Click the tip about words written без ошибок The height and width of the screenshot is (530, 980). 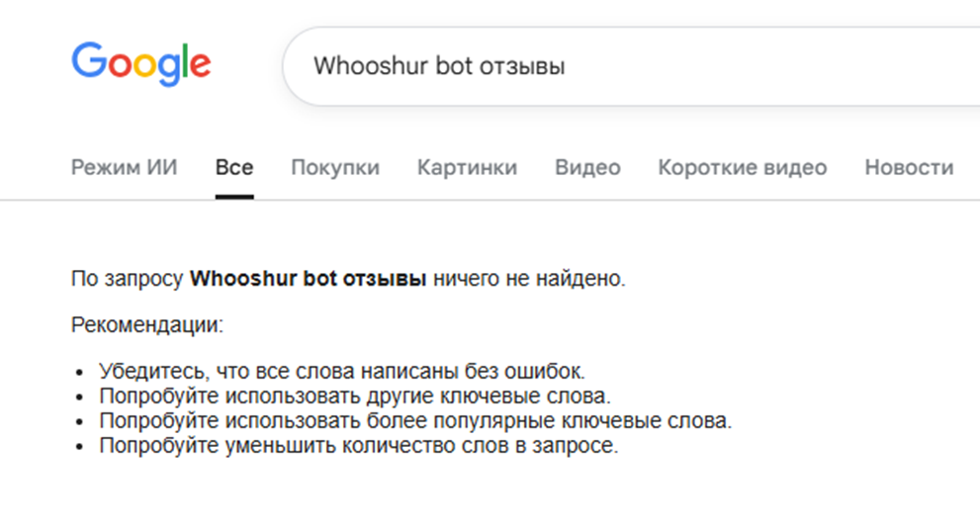[342, 373]
